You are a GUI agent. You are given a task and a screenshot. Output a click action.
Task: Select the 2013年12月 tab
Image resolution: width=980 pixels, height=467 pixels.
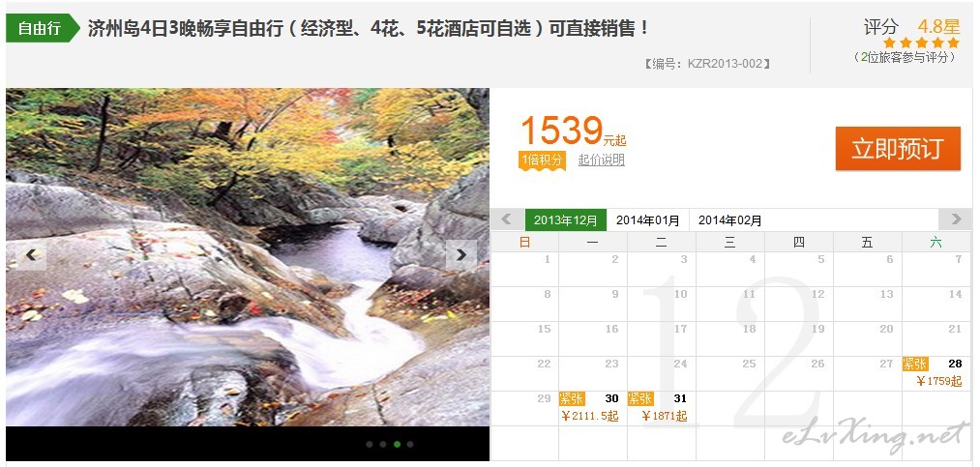point(566,219)
